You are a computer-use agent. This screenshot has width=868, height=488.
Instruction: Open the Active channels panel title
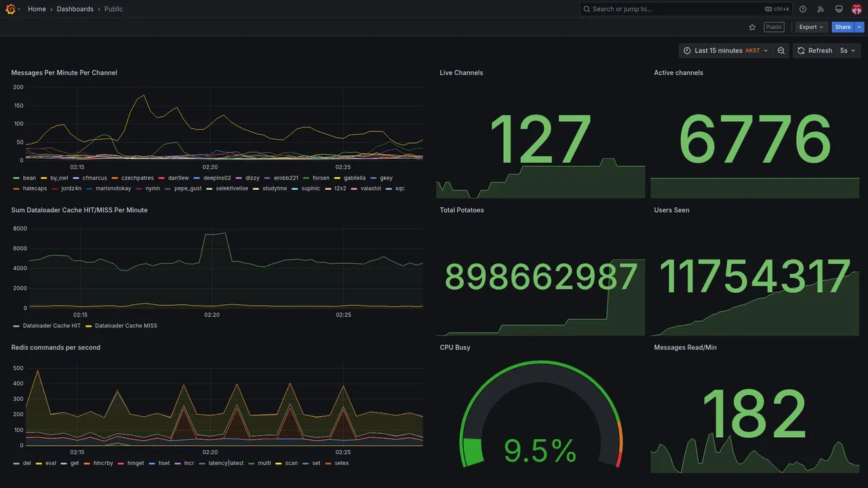679,73
